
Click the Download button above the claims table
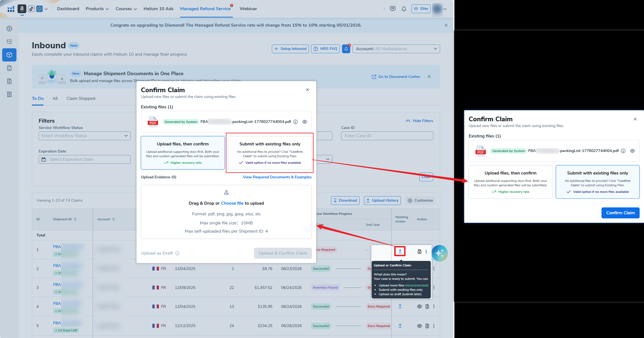pyautogui.click(x=345, y=201)
